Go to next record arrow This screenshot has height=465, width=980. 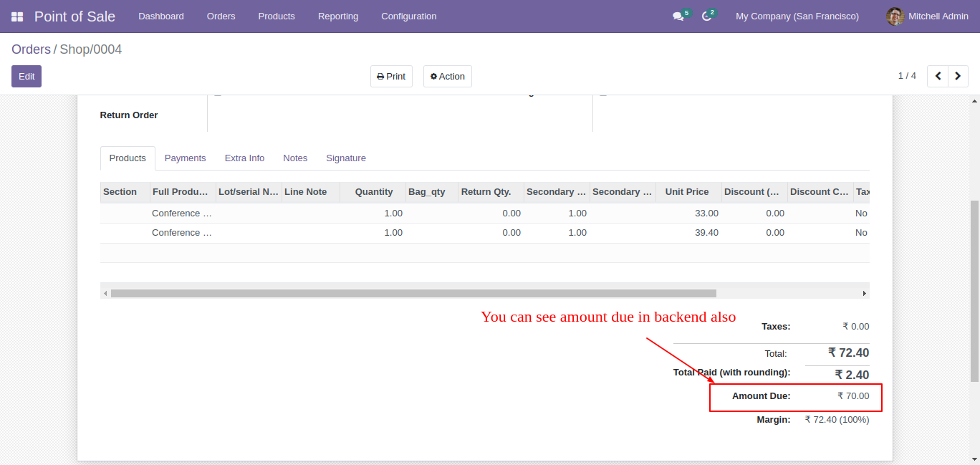(x=958, y=76)
